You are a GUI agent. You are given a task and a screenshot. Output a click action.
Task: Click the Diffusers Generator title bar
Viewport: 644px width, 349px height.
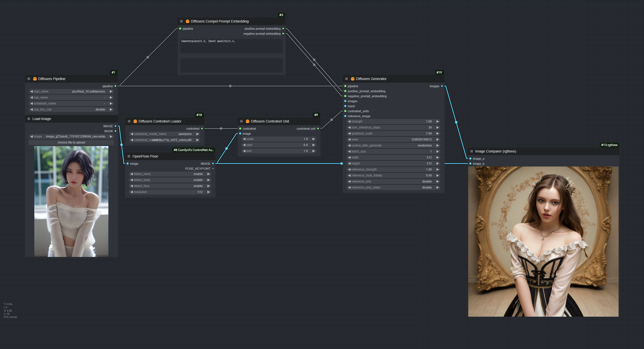[x=400, y=79]
